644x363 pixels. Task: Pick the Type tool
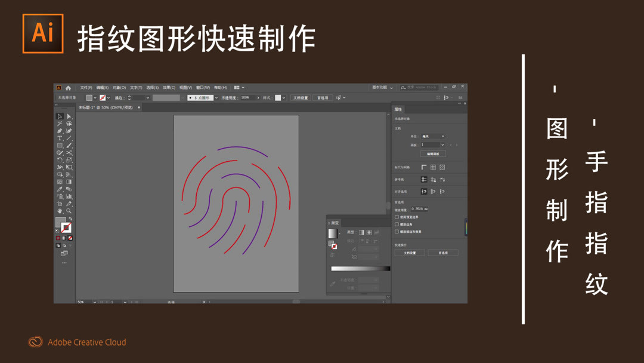tap(60, 137)
